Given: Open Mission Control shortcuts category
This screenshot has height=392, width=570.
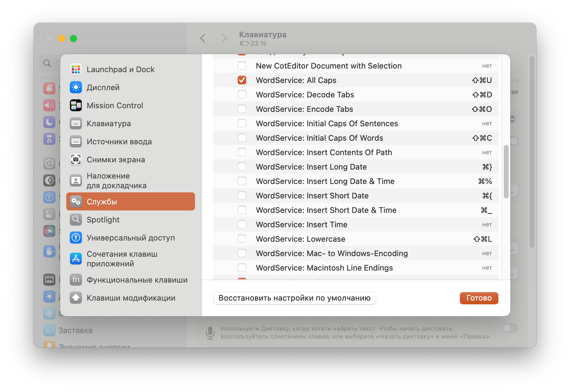Looking at the screenshot, I should 131,106.
